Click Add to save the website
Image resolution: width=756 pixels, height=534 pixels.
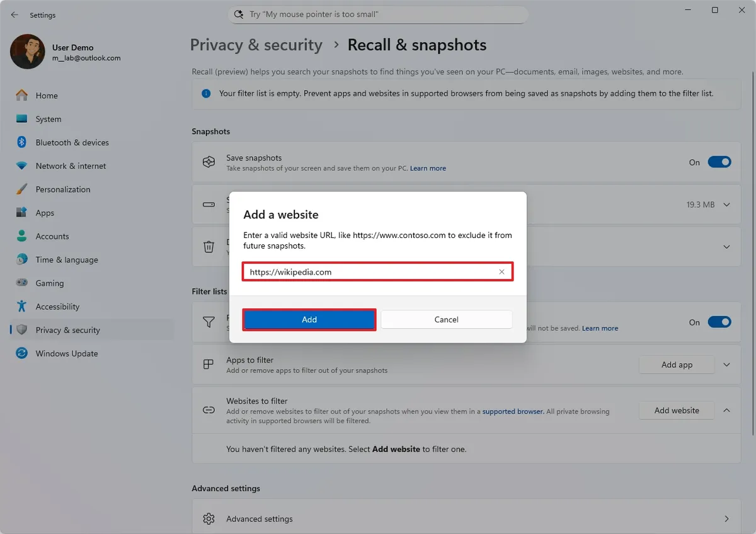coord(309,319)
